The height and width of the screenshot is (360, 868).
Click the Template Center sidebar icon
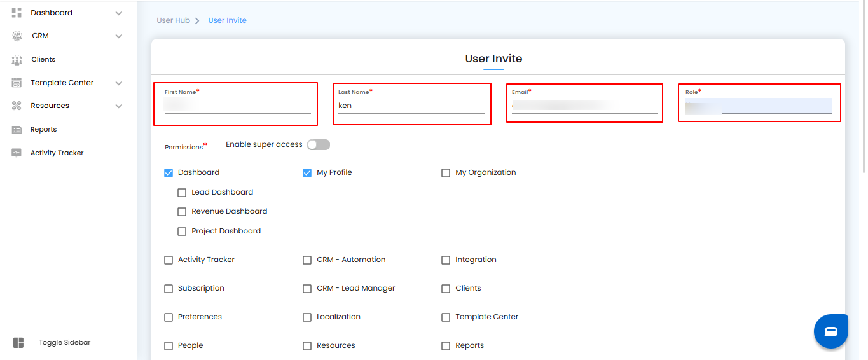(x=17, y=83)
